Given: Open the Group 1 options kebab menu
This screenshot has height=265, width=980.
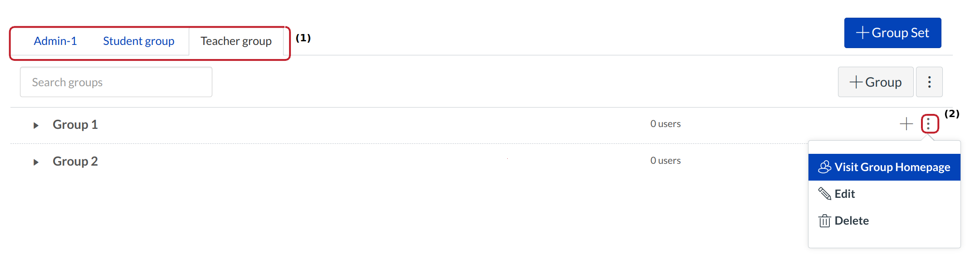Looking at the screenshot, I should tap(929, 124).
